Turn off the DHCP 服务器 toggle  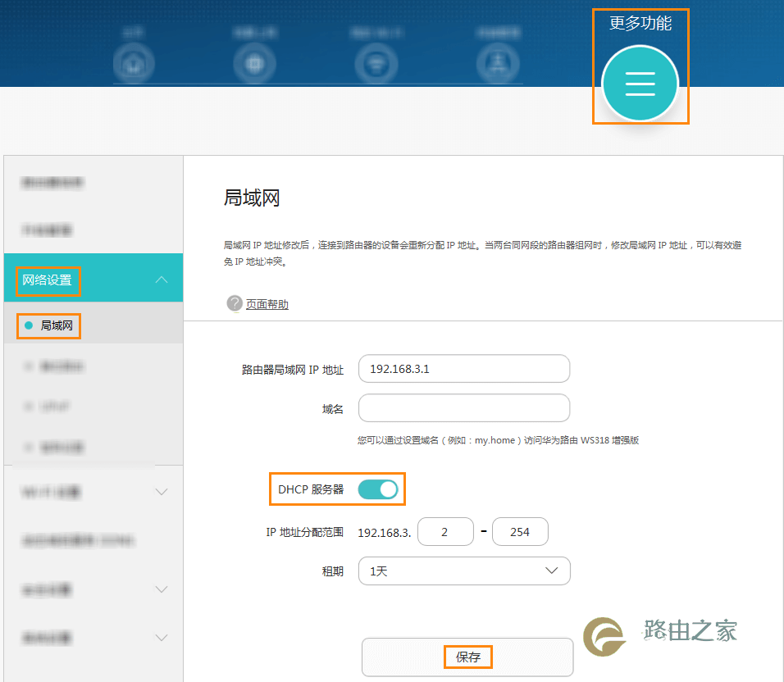click(x=378, y=489)
